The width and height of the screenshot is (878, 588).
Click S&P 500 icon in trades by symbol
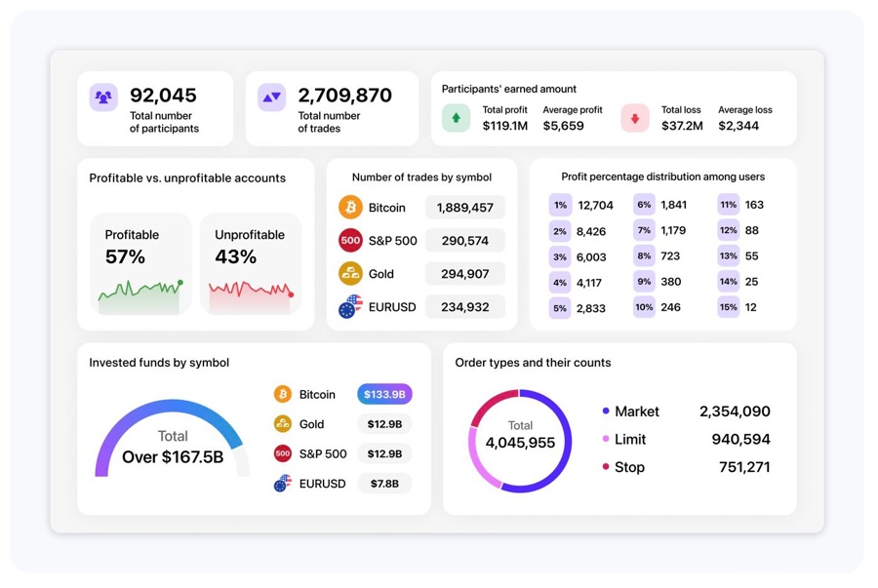(x=350, y=241)
